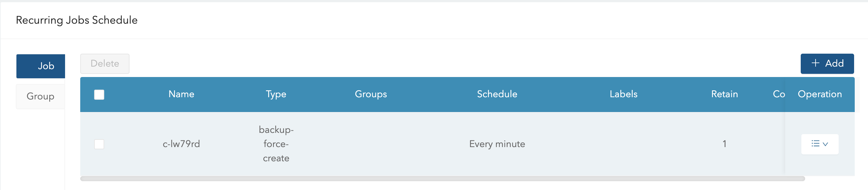The height and width of the screenshot is (190, 868).
Task: Open the Operation actions menu for c-lw79rd
Action: pyautogui.click(x=820, y=144)
